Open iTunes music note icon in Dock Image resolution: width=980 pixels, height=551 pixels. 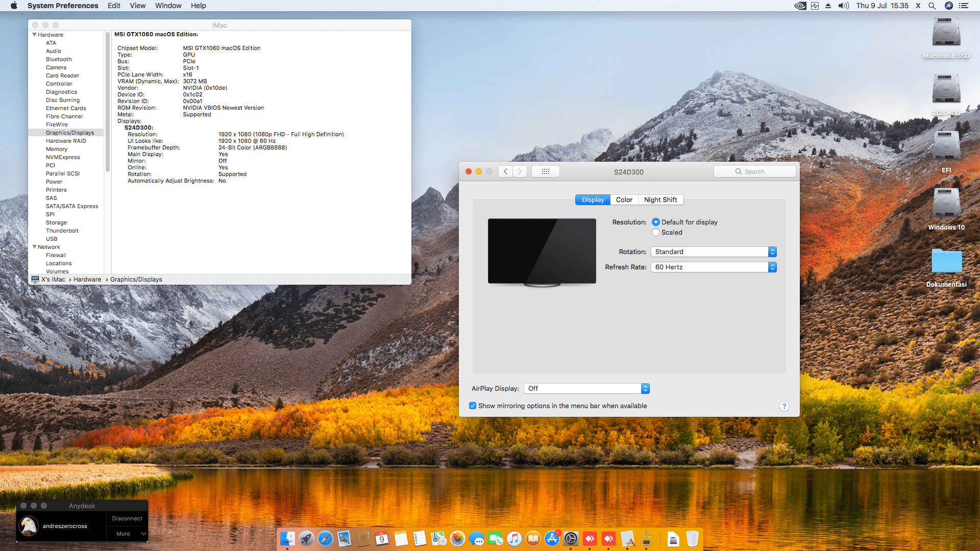click(x=514, y=538)
